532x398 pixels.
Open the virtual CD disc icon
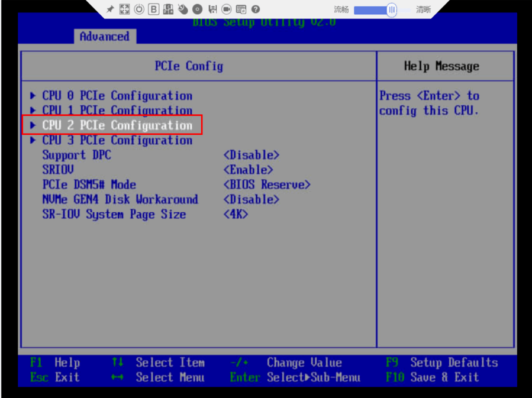click(x=198, y=9)
